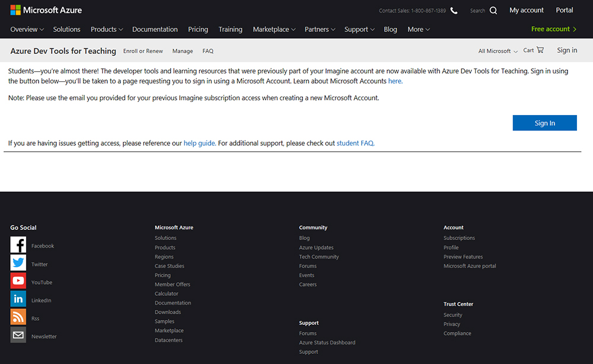Screen dimensions: 593x364
Task: Click the Newsletter text link in footer
Action: pyautogui.click(x=44, y=337)
